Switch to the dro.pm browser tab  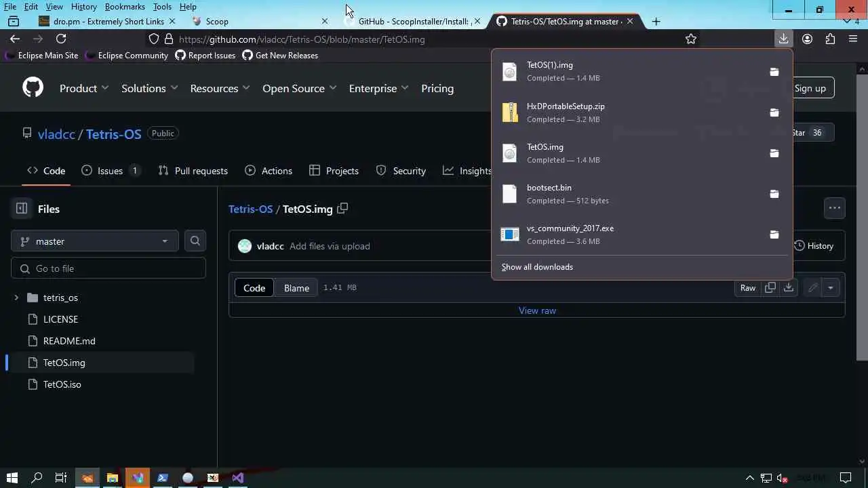[107, 21]
